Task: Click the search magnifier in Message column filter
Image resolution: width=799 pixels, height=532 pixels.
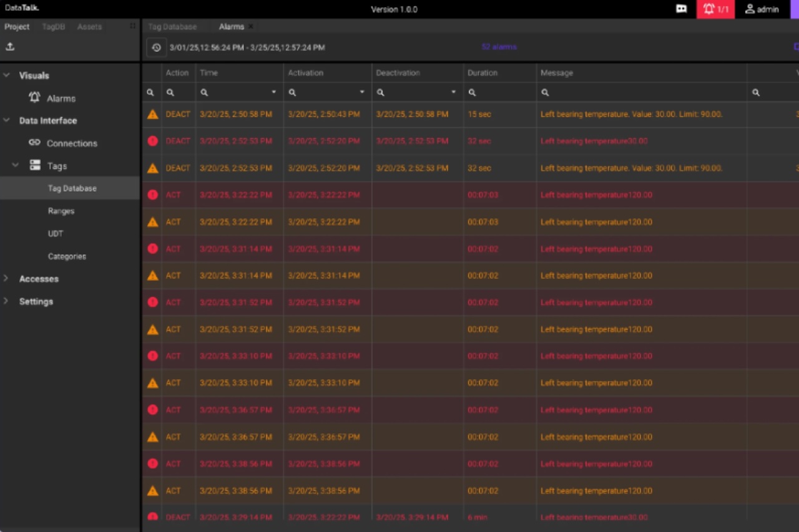Action: point(544,92)
